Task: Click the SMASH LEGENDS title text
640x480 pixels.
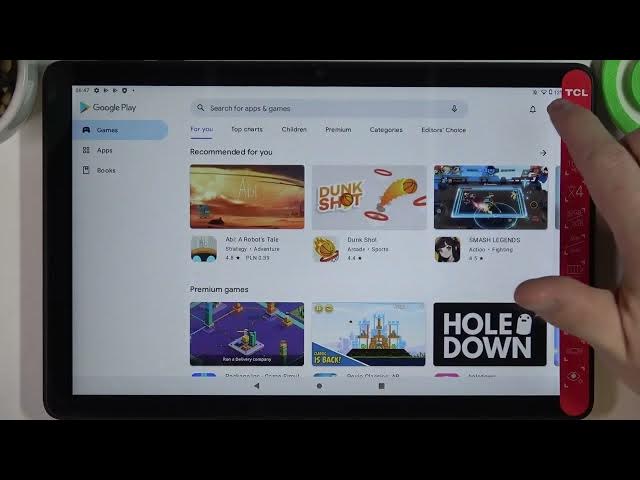Action: (494, 240)
